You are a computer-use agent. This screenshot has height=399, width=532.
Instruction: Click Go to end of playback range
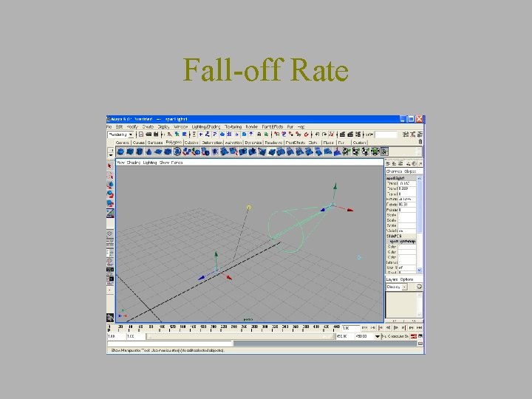coord(420,328)
